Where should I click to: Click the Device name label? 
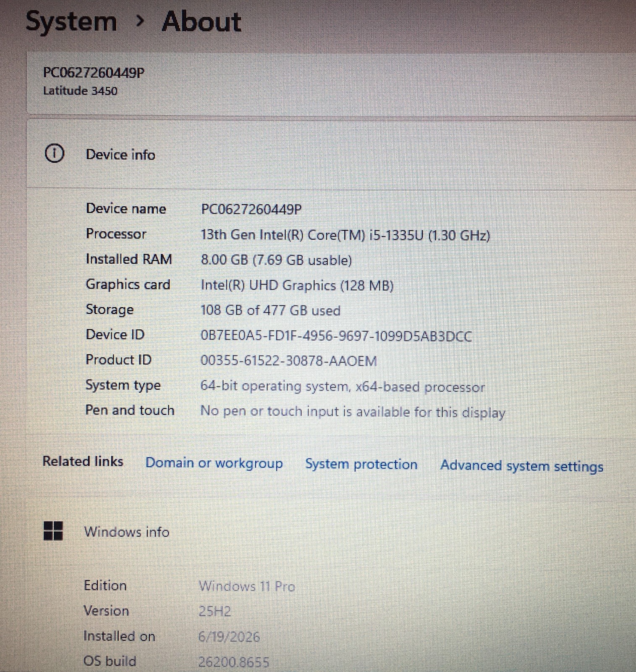point(126,209)
